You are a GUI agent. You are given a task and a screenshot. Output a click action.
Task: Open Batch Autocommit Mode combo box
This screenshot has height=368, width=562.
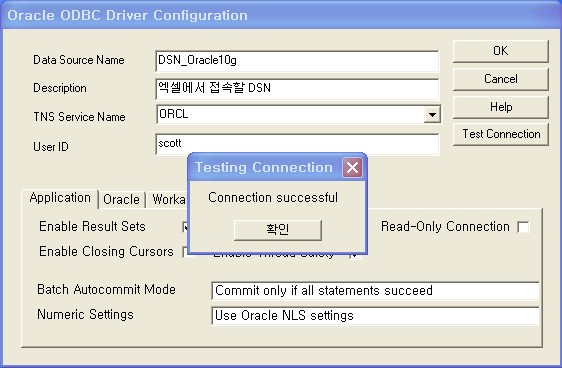click(375, 291)
